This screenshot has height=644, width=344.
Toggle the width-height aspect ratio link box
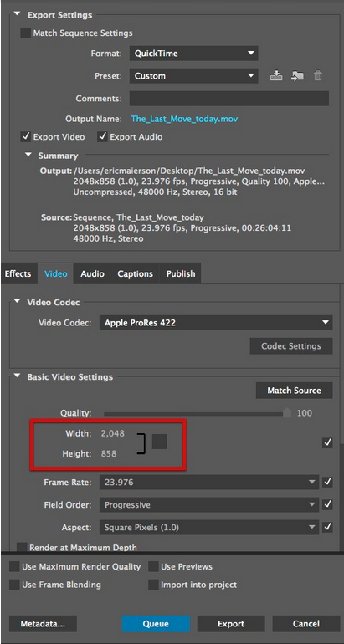click(160, 442)
